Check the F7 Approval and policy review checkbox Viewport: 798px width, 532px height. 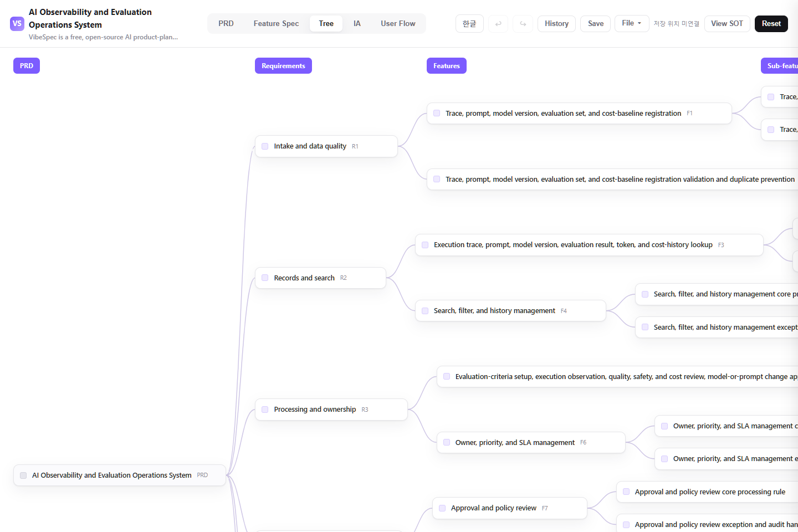[x=442, y=508]
